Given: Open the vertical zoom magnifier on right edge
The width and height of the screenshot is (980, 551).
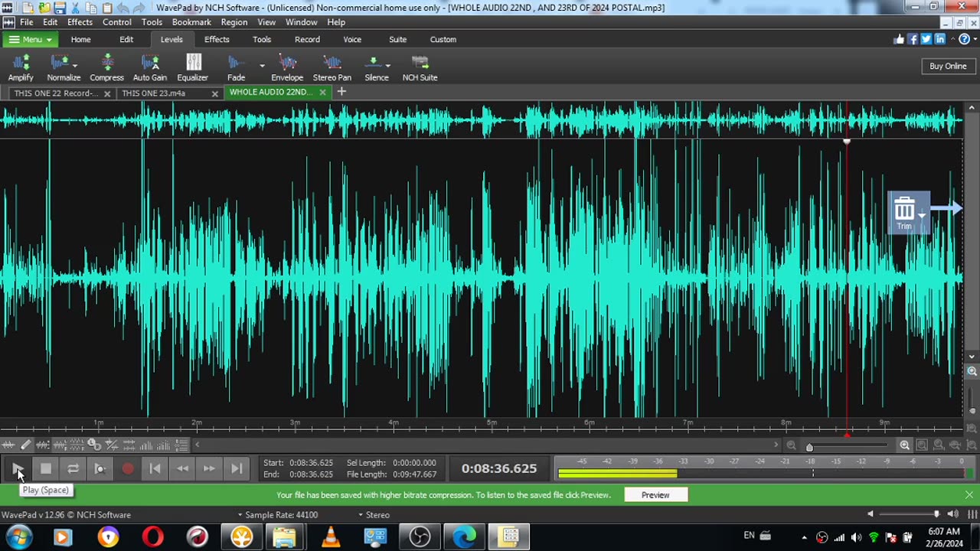Looking at the screenshot, I should (x=972, y=371).
